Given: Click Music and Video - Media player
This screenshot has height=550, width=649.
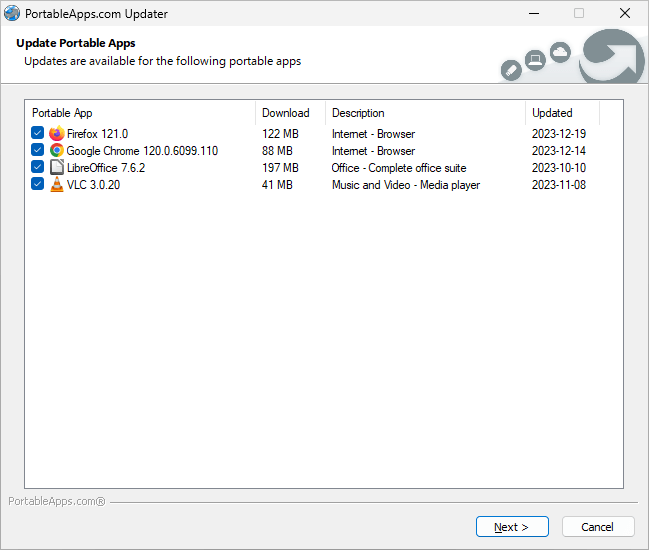Looking at the screenshot, I should point(406,185).
